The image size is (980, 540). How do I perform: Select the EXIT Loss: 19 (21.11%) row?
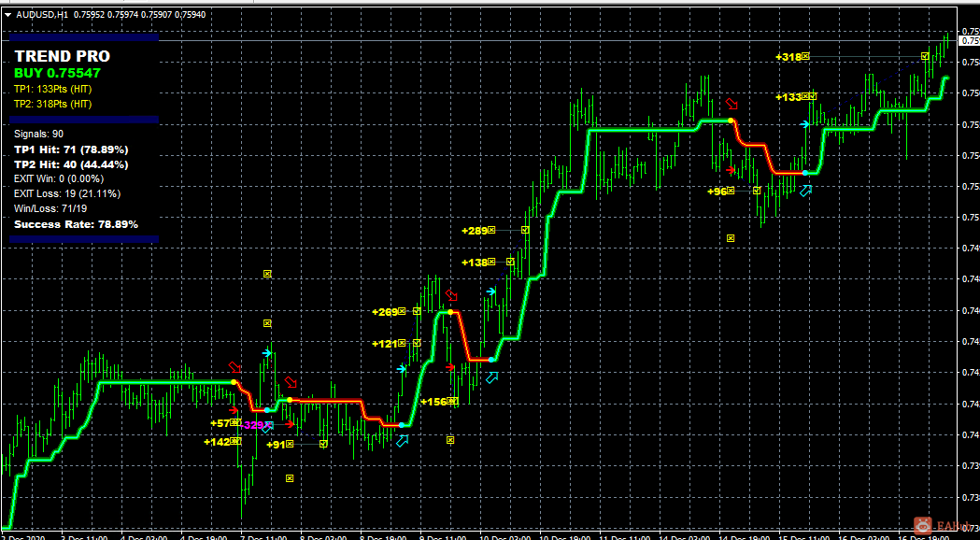click(67, 193)
